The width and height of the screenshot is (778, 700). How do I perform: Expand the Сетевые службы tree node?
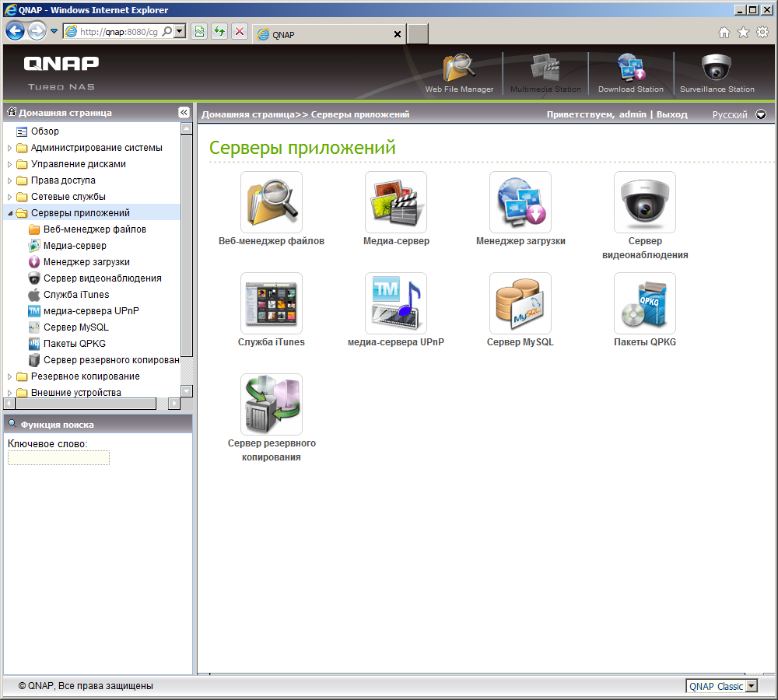coord(9,197)
